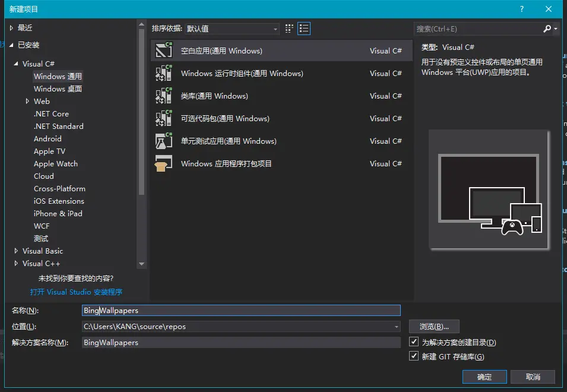This screenshot has width=567, height=392.
Task: Switch to small icons grid view
Action: 289,29
